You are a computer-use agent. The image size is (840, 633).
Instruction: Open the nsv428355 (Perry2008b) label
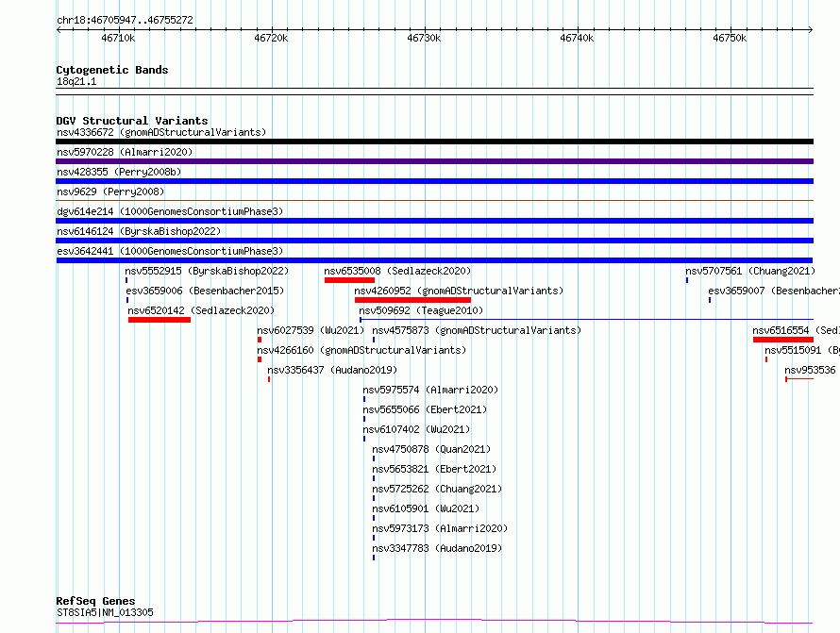click(x=119, y=172)
